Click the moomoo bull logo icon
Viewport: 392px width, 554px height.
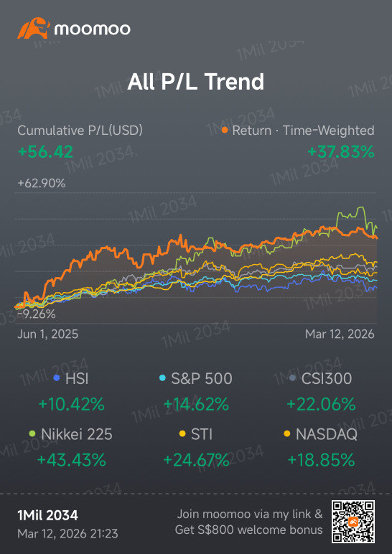click(x=32, y=29)
